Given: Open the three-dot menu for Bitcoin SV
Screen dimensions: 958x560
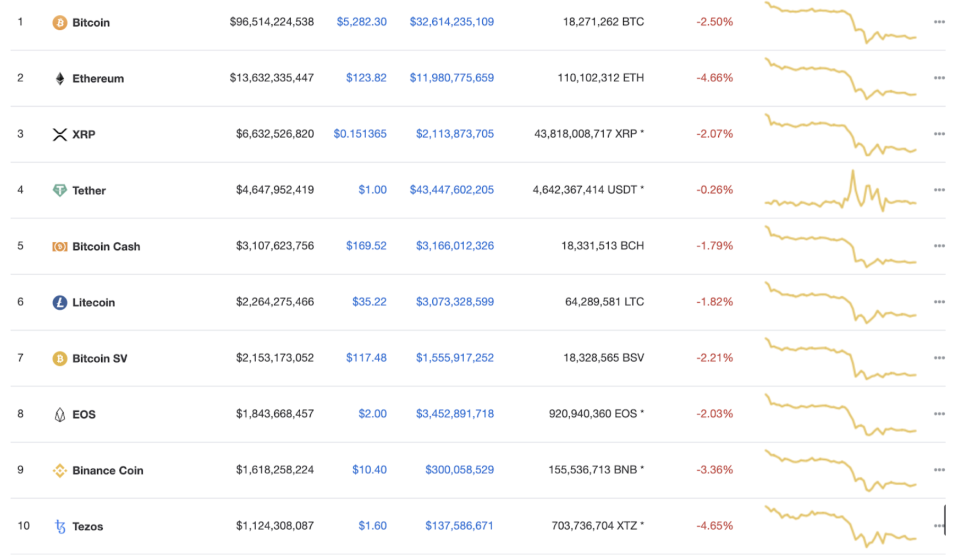Looking at the screenshot, I should pyautogui.click(x=939, y=358).
